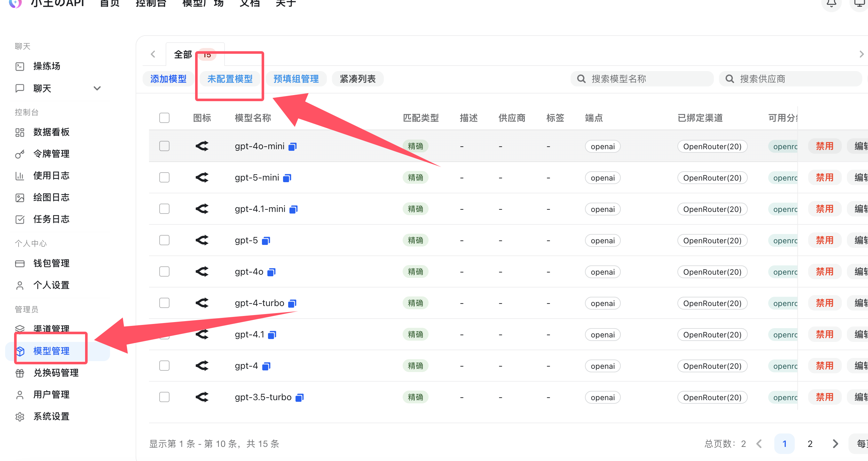
Task: Check the gpt-4.1-mini row checkbox
Action: [x=164, y=209]
